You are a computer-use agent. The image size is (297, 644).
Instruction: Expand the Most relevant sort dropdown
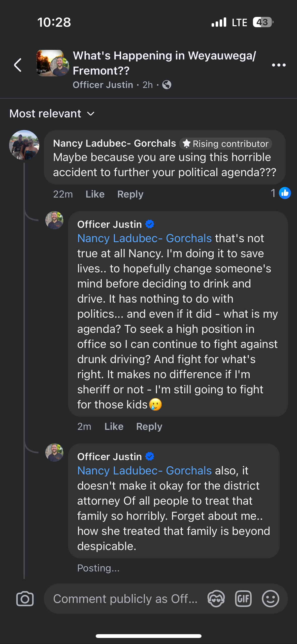(x=52, y=114)
